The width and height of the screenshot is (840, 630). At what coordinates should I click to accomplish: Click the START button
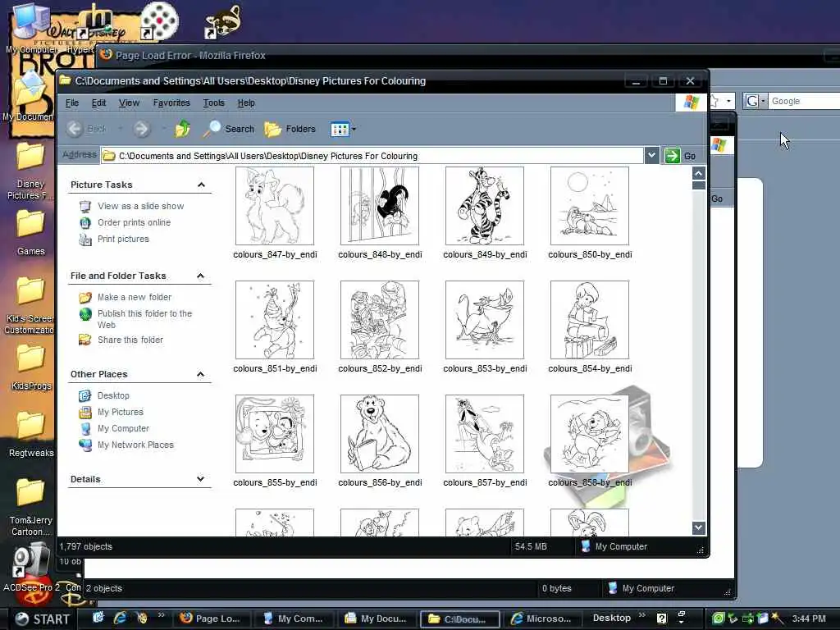[x=43, y=619]
